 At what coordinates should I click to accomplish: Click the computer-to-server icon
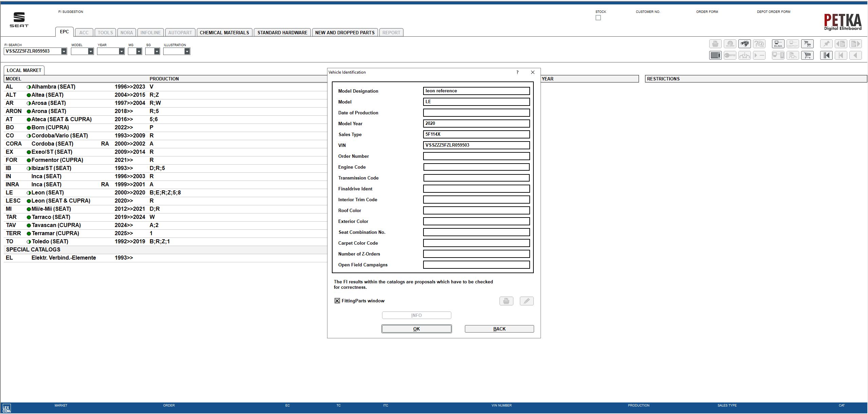(x=778, y=55)
